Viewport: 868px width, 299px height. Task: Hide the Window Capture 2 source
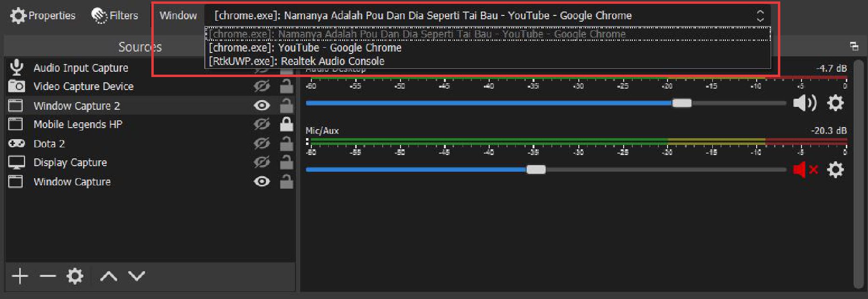pyautogui.click(x=262, y=105)
